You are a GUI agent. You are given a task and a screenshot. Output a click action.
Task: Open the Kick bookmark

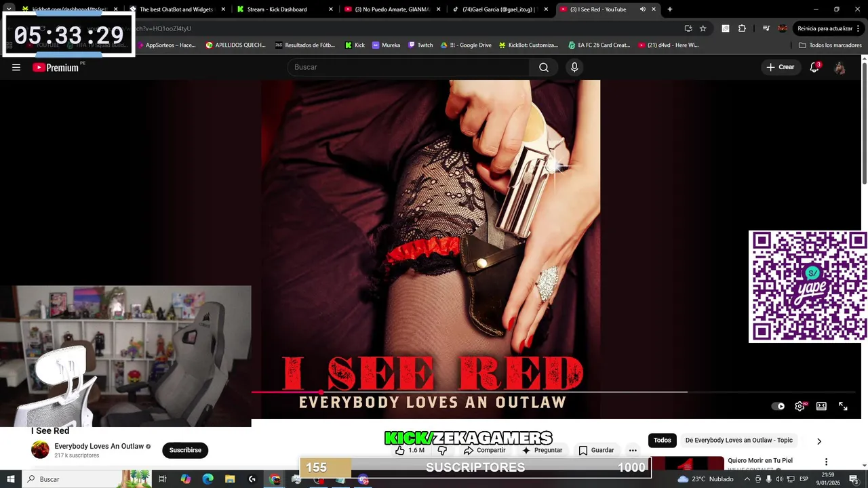[355, 45]
